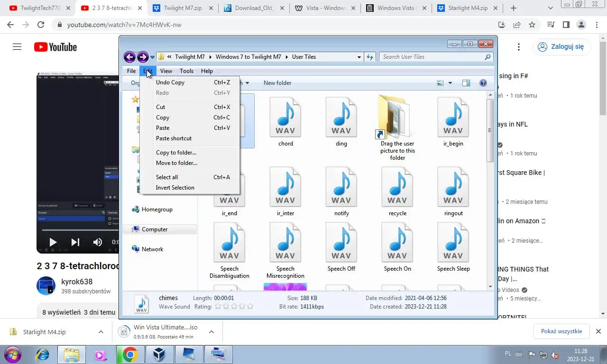
Task: Open the kyrok638 channel link
Action: tap(77, 282)
